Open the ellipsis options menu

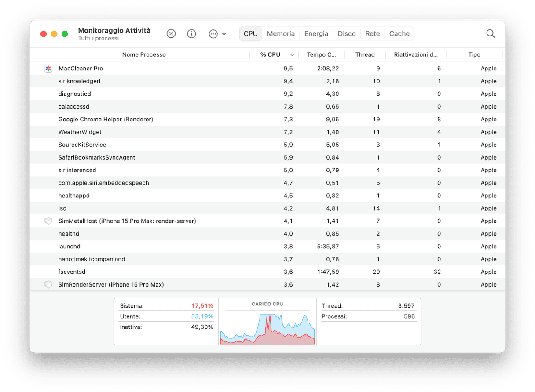[x=217, y=34]
